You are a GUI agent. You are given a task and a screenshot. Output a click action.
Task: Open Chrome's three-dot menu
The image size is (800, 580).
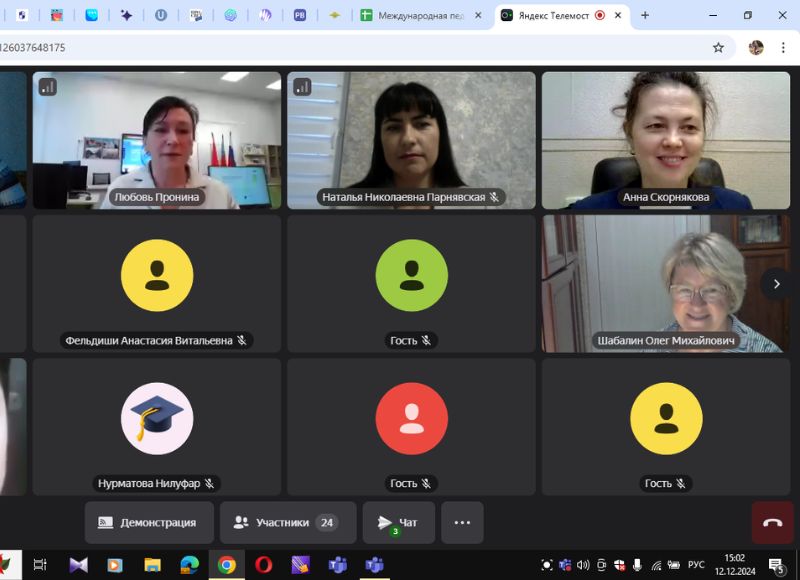pos(783,47)
